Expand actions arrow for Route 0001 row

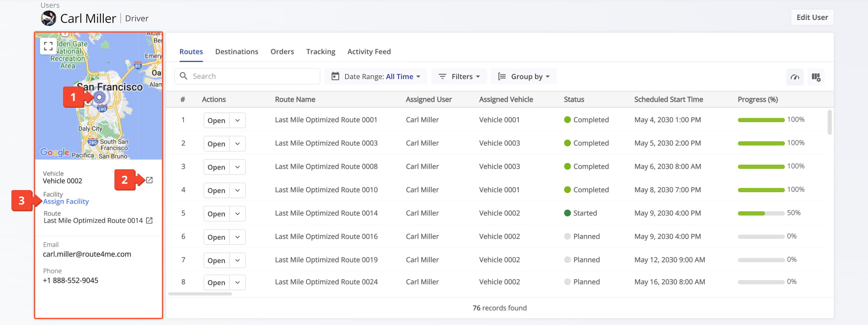pos(237,120)
